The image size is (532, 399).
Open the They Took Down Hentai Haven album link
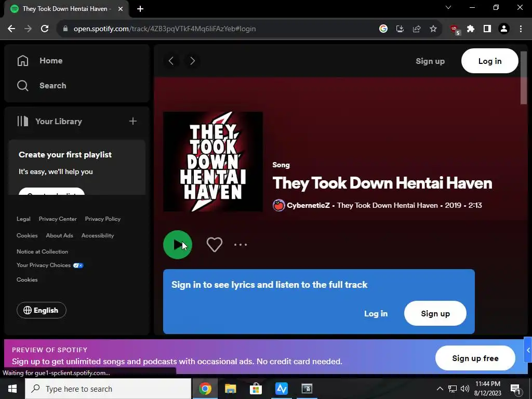pos(388,205)
